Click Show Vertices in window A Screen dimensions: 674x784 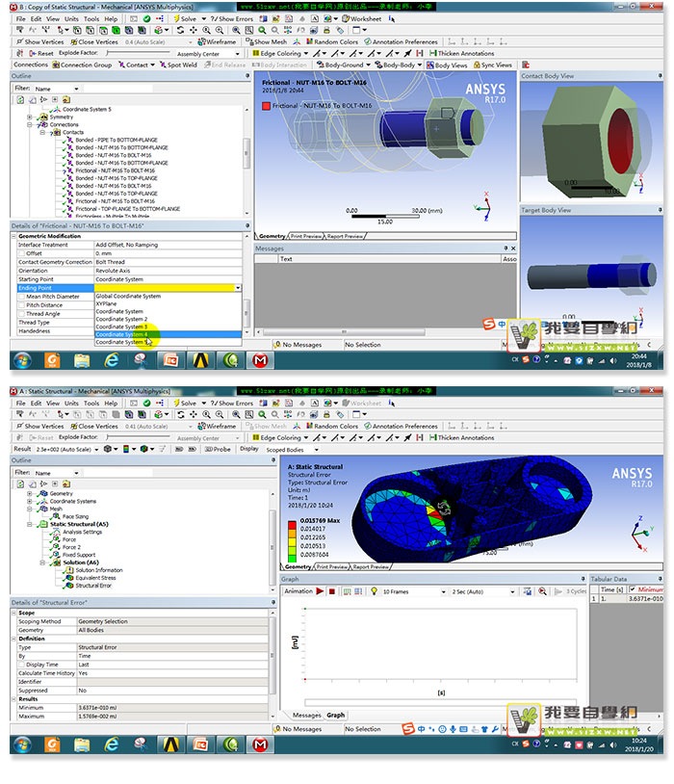click(40, 427)
